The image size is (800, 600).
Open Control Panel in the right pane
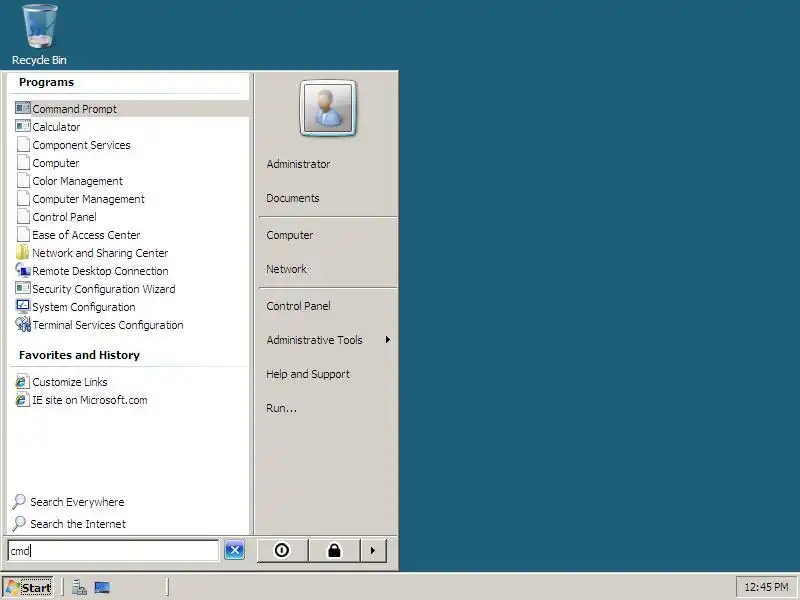pyautogui.click(x=298, y=306)
